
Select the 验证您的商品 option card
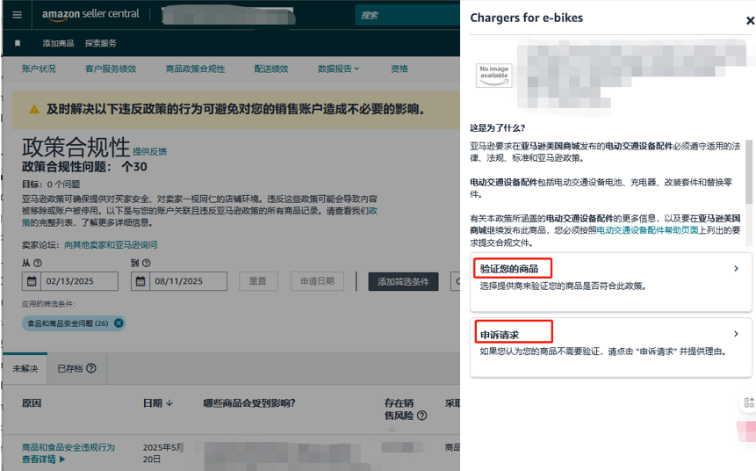(611, 282)
